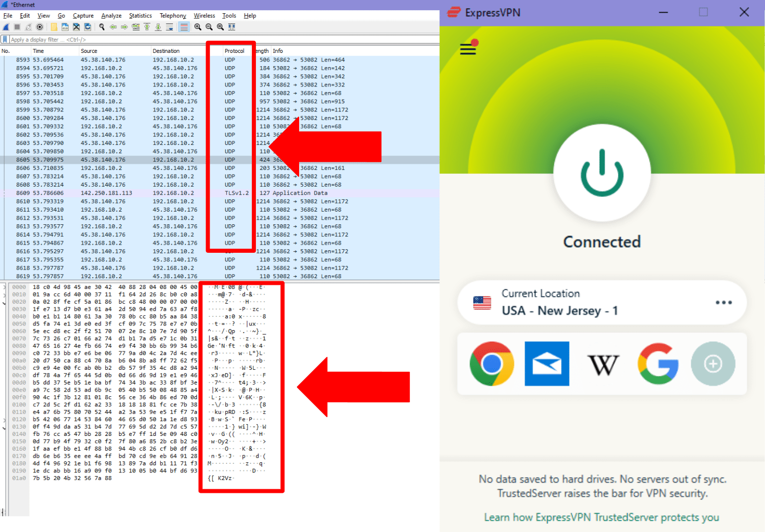765x532 pixels.
Task: Launch the Mail shortcut in ExpressVPN
Action: (x=547, y=364)
